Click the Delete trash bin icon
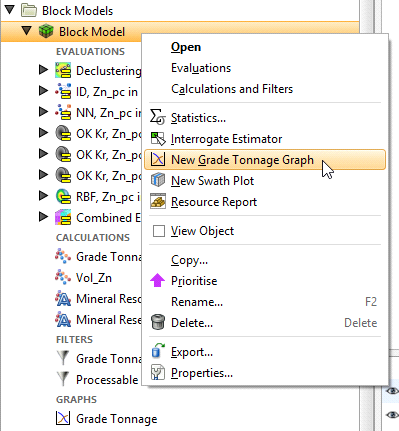 point(158,322)
